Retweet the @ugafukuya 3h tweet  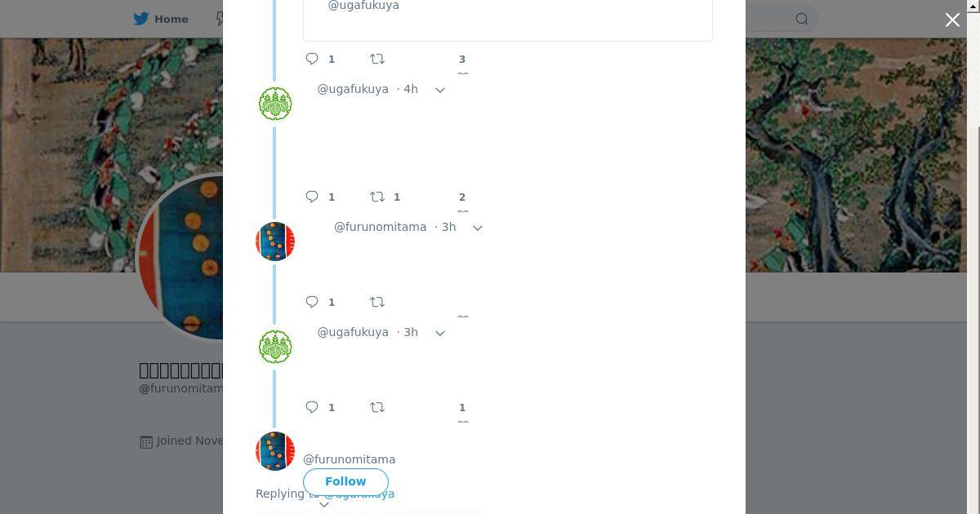[377, 407]
